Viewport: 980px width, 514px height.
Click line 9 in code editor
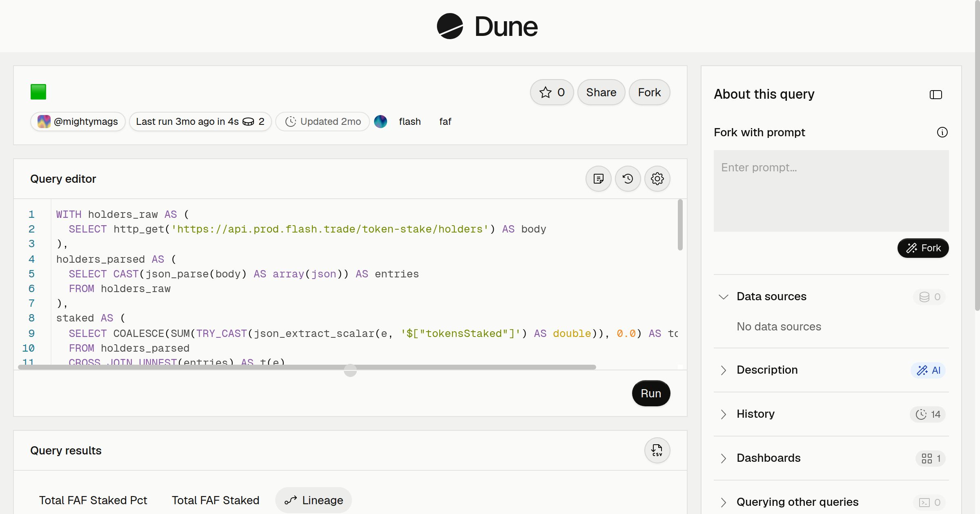coord(367,333)
